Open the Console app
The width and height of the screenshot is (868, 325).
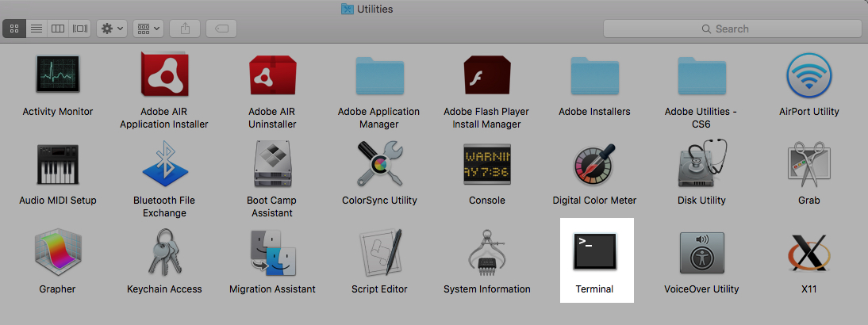[x=486, y=165]
